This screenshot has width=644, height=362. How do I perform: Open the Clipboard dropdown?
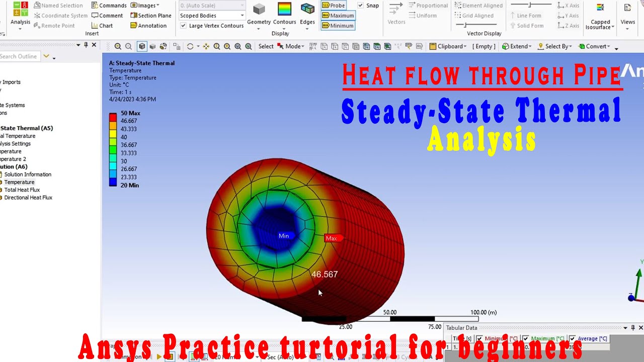pyautogui.click(x=448, y=46)
